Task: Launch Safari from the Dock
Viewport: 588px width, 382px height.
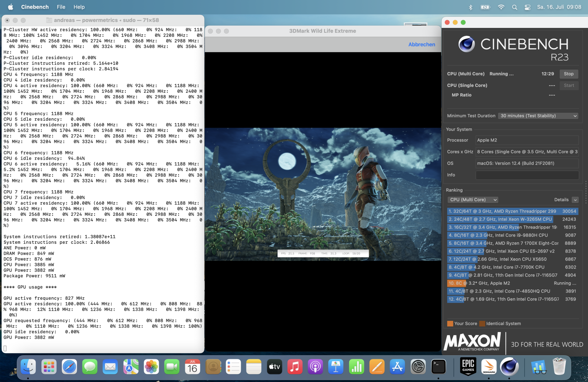Action: [x=69, y=367]
